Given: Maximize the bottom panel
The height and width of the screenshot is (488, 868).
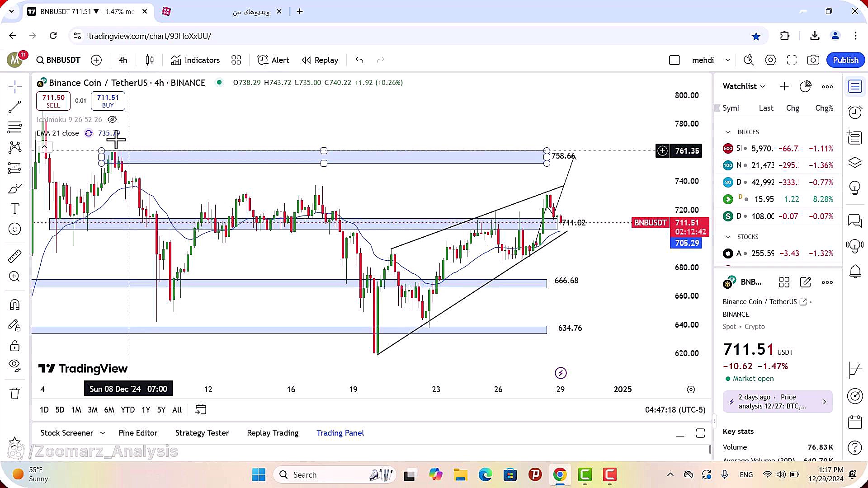Looking at the screenshot, I should [x=700, y=433].
